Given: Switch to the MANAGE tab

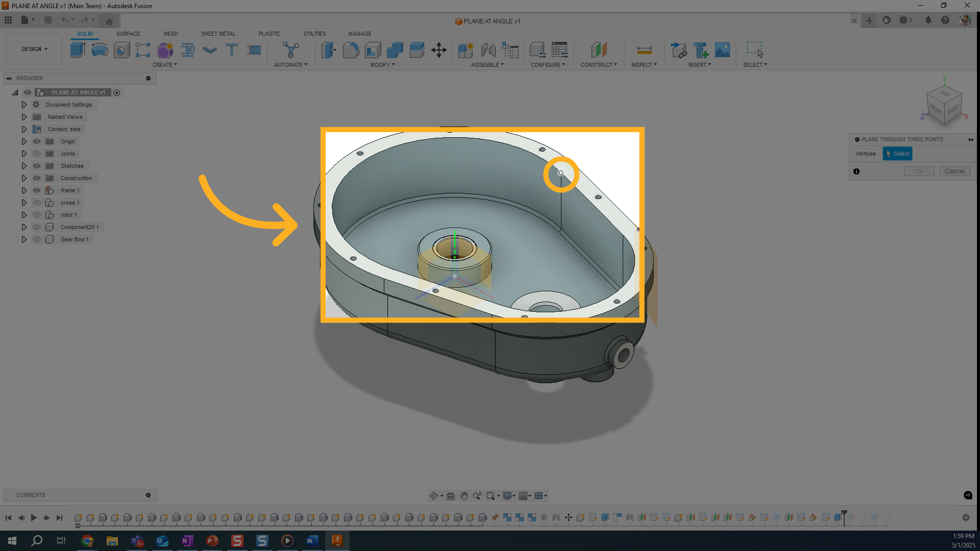Looking at the screenshot, I should pos(360,34).
